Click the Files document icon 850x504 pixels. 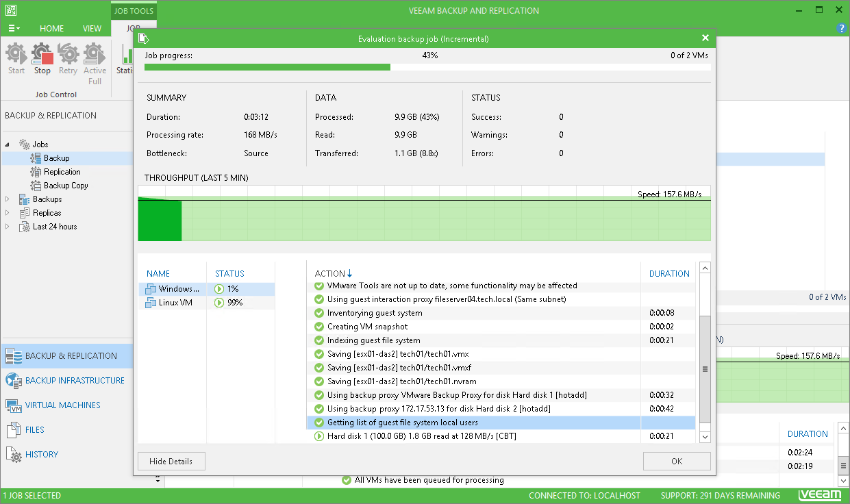14,430
